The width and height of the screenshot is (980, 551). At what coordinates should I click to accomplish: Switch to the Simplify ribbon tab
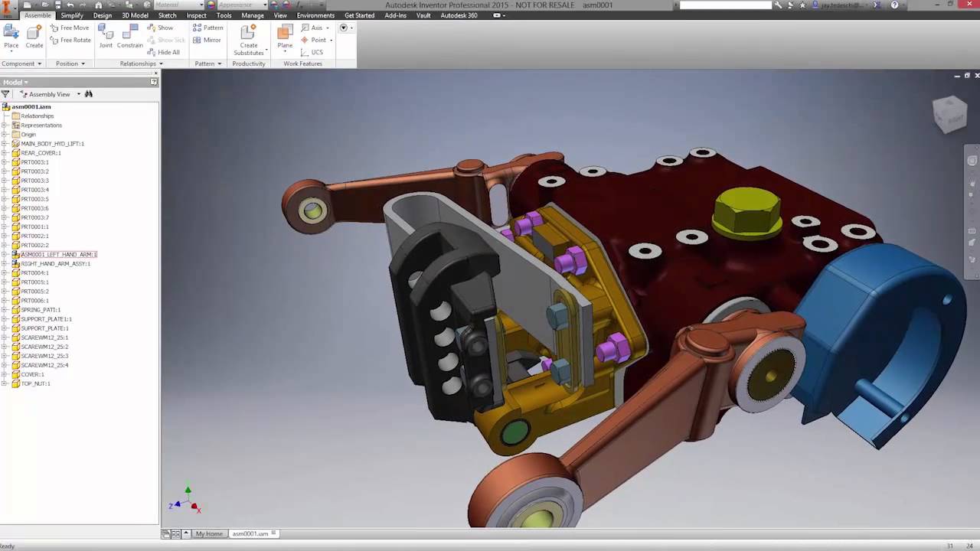click(72, 15)
